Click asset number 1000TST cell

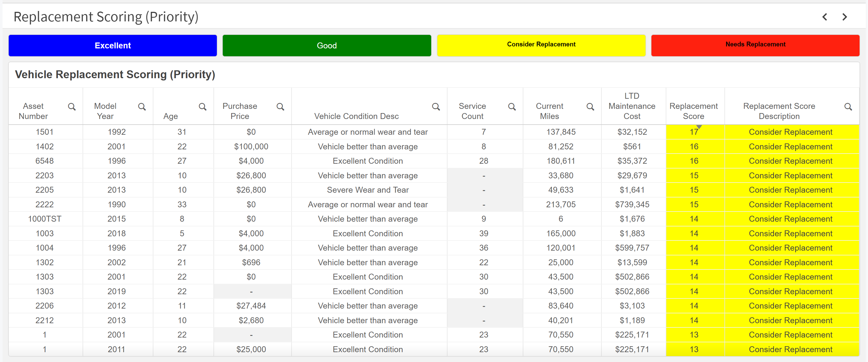coord(44,219)
